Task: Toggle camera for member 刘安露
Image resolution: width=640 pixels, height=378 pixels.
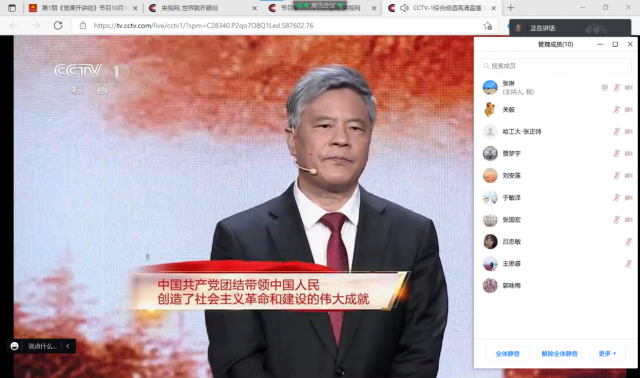Action: (629, 176)
